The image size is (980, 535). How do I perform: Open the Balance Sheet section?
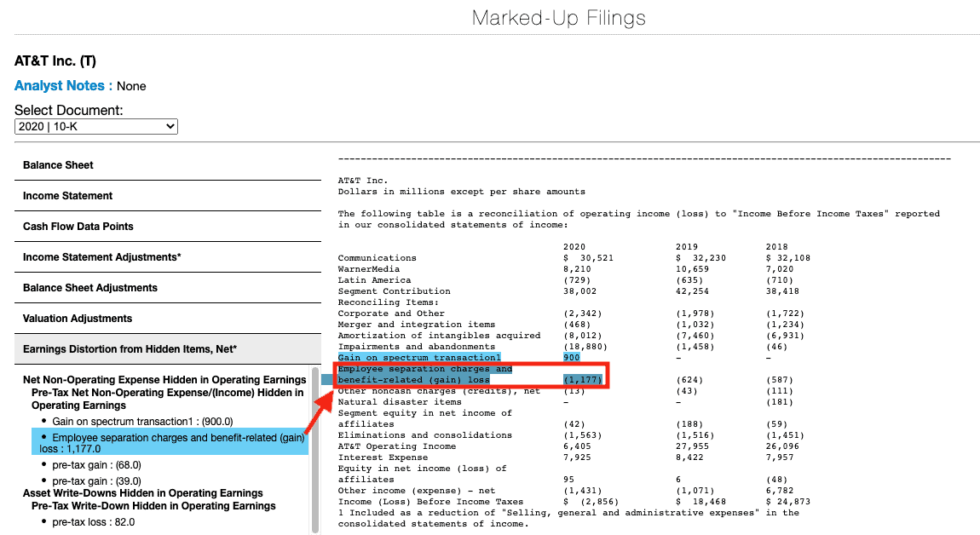click(x=168, y=165)
